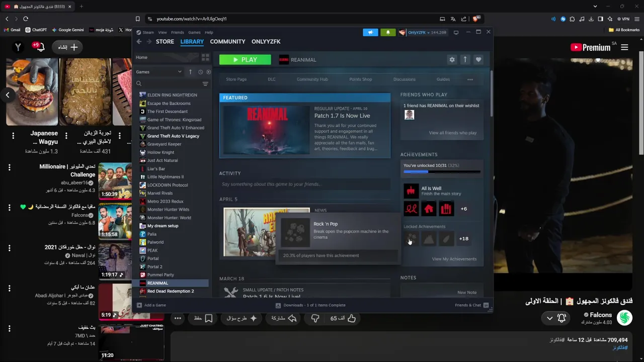This screenshot has height=362, width=644.
Task: Select ELDEN RING NIGHTREIGN in the game list
Action: (172, 95)
